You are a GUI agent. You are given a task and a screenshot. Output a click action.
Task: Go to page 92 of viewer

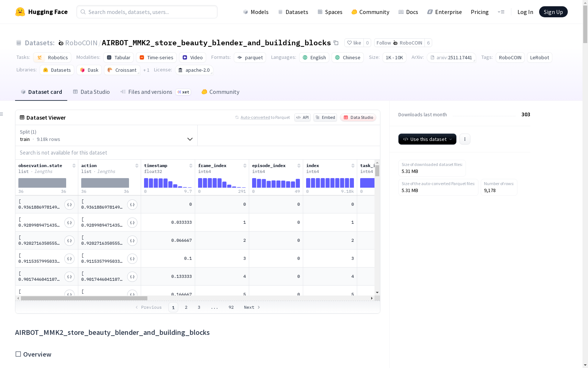coord(231,307)
